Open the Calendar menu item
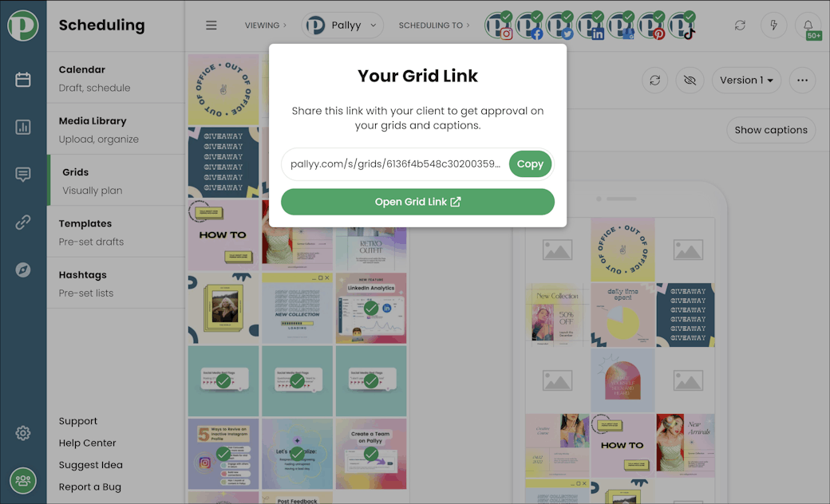 116,78
